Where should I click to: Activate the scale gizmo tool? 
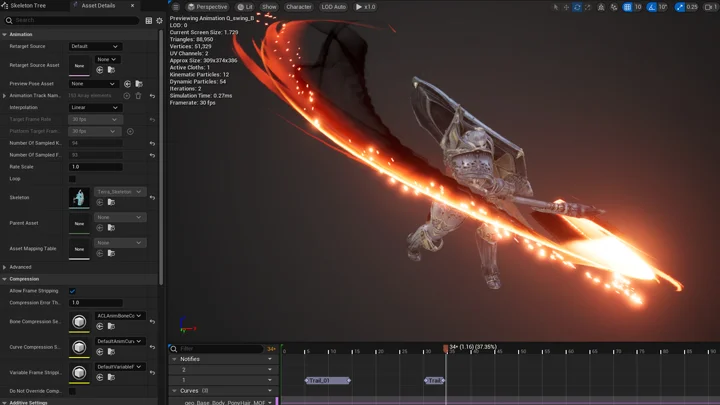588,7
